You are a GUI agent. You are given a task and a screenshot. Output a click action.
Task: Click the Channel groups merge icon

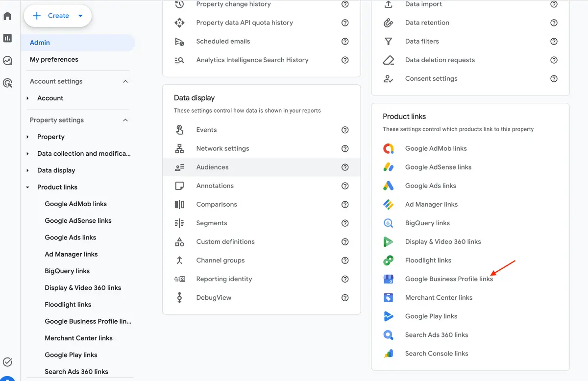[179, 260]
